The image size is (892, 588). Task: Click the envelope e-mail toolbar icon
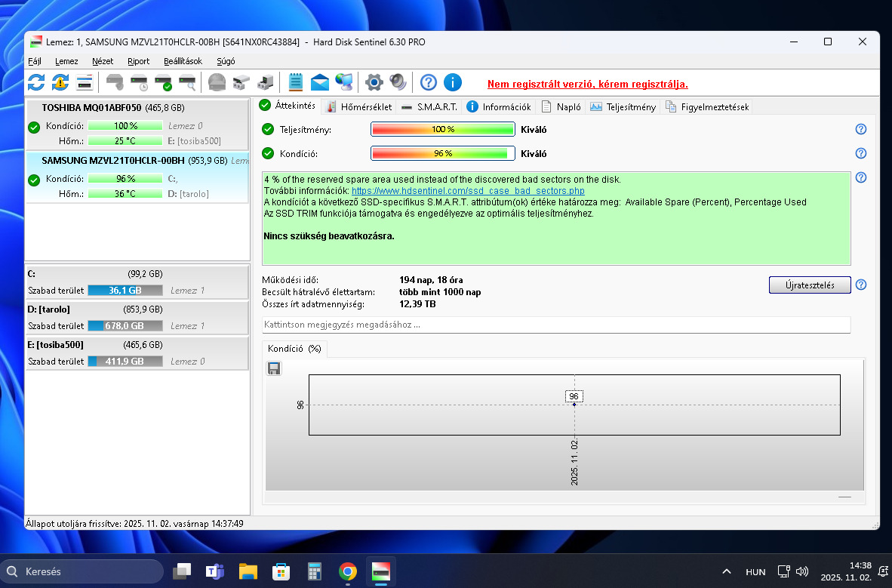[320, 82]
